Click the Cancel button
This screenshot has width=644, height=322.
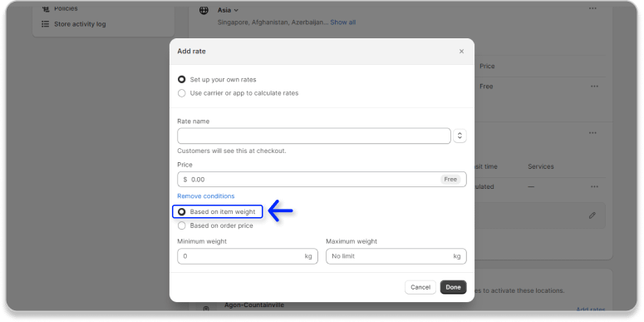coord(420,287)
